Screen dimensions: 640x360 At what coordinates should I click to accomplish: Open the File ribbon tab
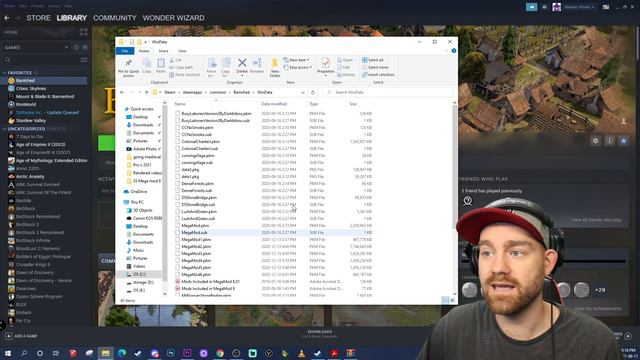[125, 51]
